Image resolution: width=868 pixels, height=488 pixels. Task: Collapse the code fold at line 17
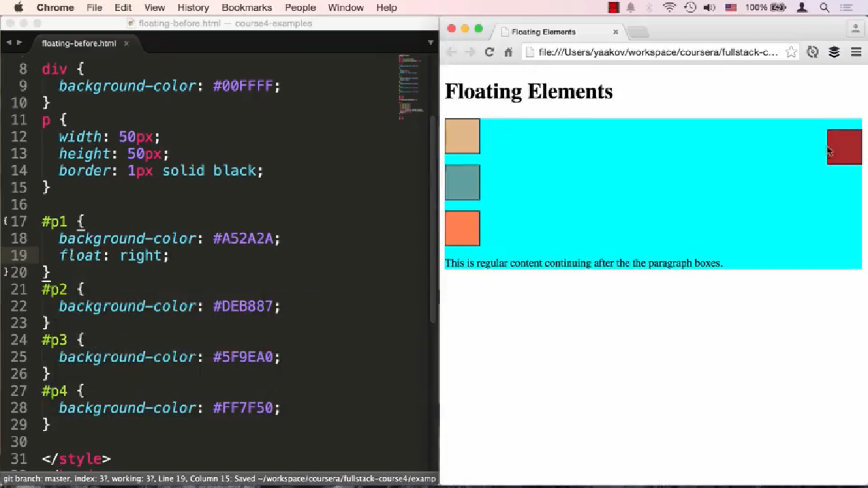(4, 221)
